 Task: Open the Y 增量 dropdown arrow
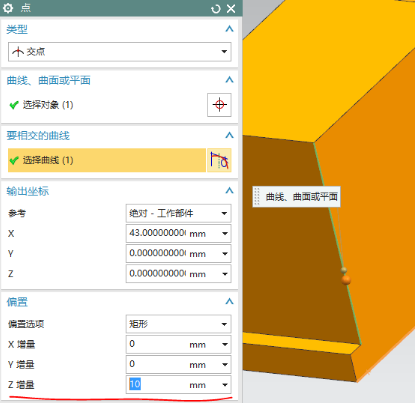(x=225, y=365)
